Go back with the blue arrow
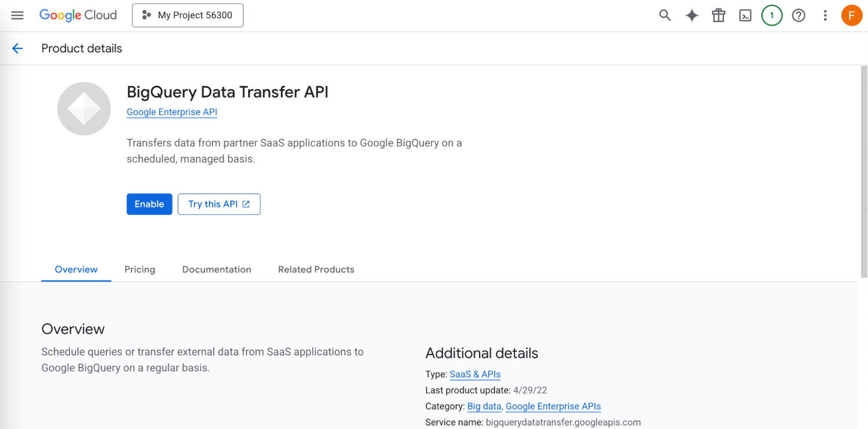Image resolution: width=868 pixels, height=429 pixels. [x=17, y=48]
